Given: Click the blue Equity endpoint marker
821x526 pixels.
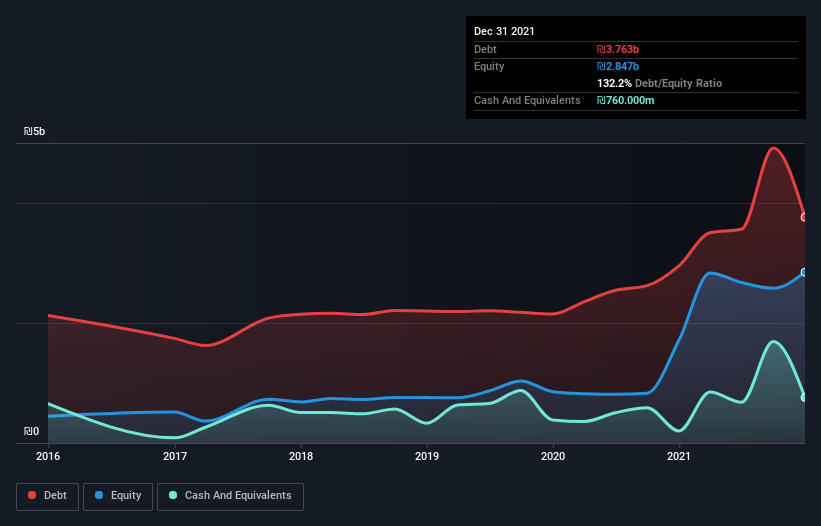Looking at the screenshot, I should pos(804,272).
